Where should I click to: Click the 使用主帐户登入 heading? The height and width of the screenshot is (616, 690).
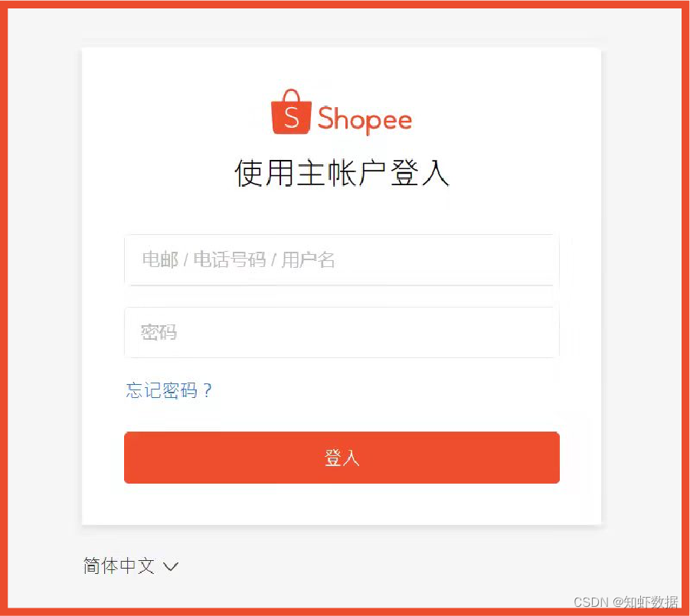point(342,173)
